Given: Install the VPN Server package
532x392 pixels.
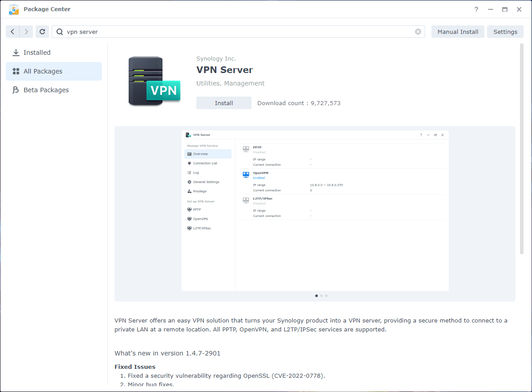Looking at the screenshot, I should coord(224,103).
